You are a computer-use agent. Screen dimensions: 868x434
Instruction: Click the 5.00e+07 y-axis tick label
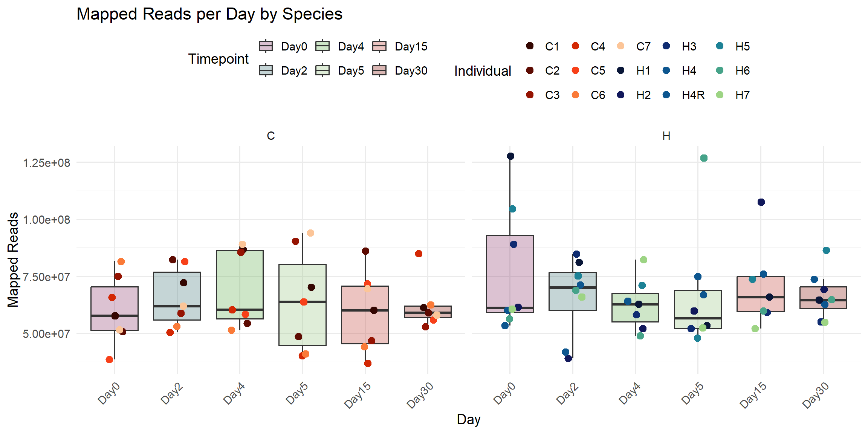(x=47, y=334)
